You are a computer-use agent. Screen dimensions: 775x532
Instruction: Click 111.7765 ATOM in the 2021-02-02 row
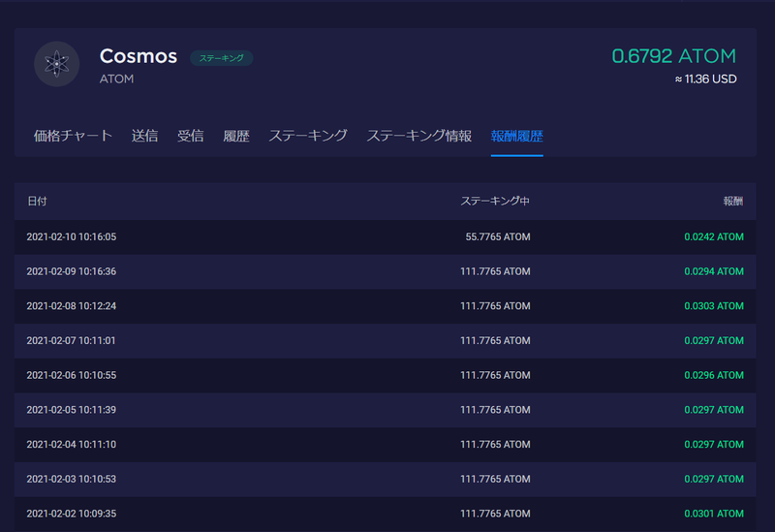coord(495,514)
